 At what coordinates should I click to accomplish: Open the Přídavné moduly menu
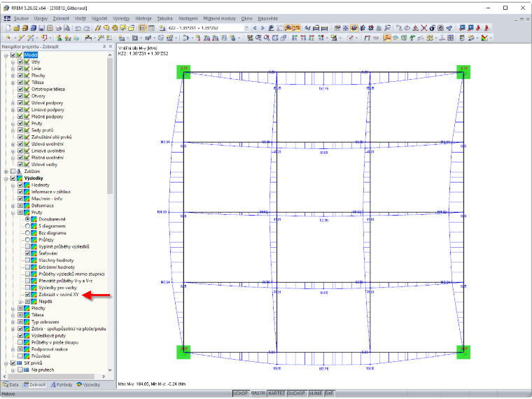click(219, 18)
